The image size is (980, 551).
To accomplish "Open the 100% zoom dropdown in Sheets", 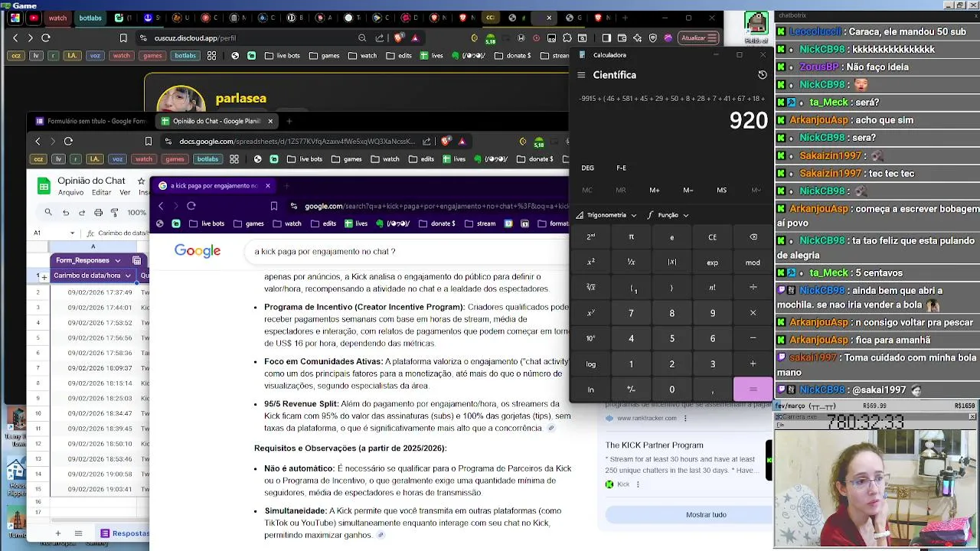I will (x=137, y=212).
